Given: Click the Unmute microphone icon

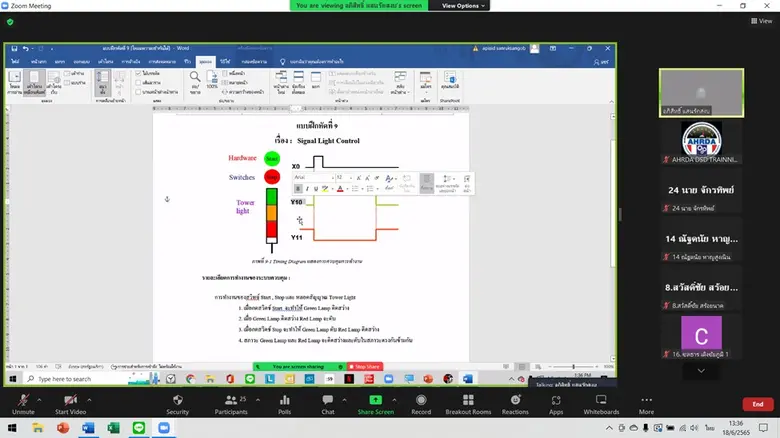Looking at the screenshot, I should (22, 398).
